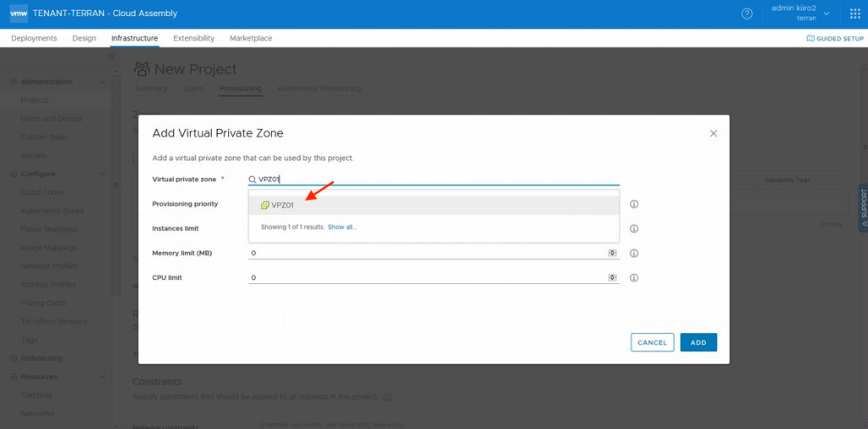Switch to the project Provisioning tab
Screen dimensions: 868x429
point(240,88)
